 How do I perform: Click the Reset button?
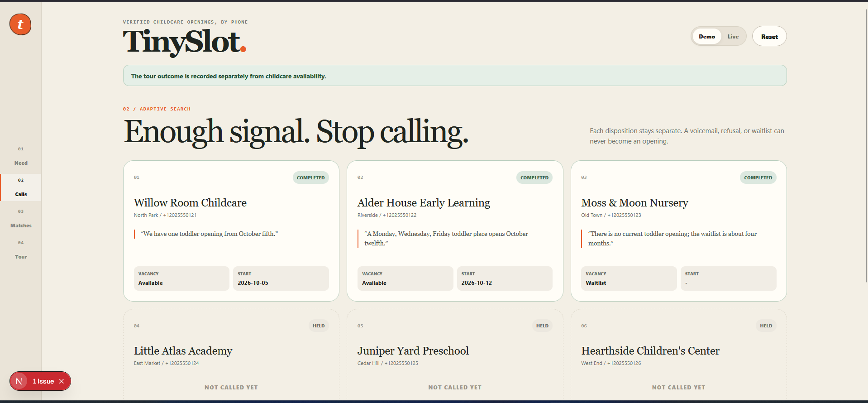point(769,36)
